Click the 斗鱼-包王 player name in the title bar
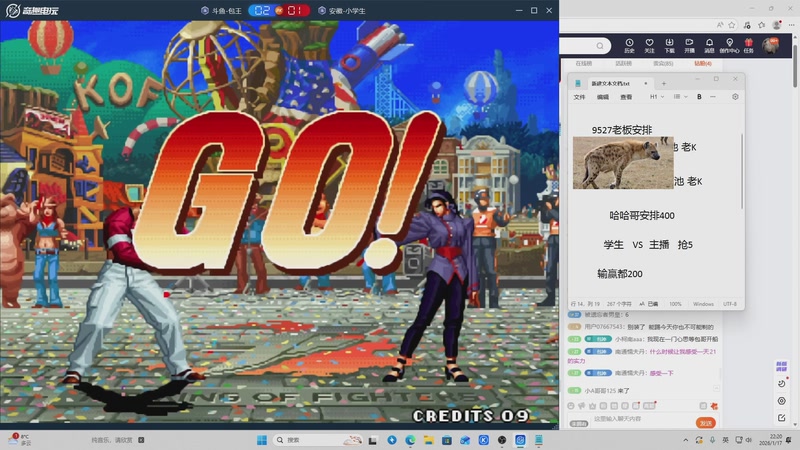The height and width of the screenshot is (450, 800). [227, 11]
